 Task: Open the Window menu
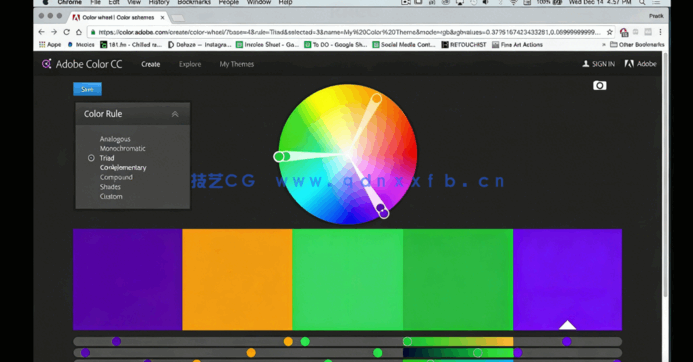click(259, 2)
